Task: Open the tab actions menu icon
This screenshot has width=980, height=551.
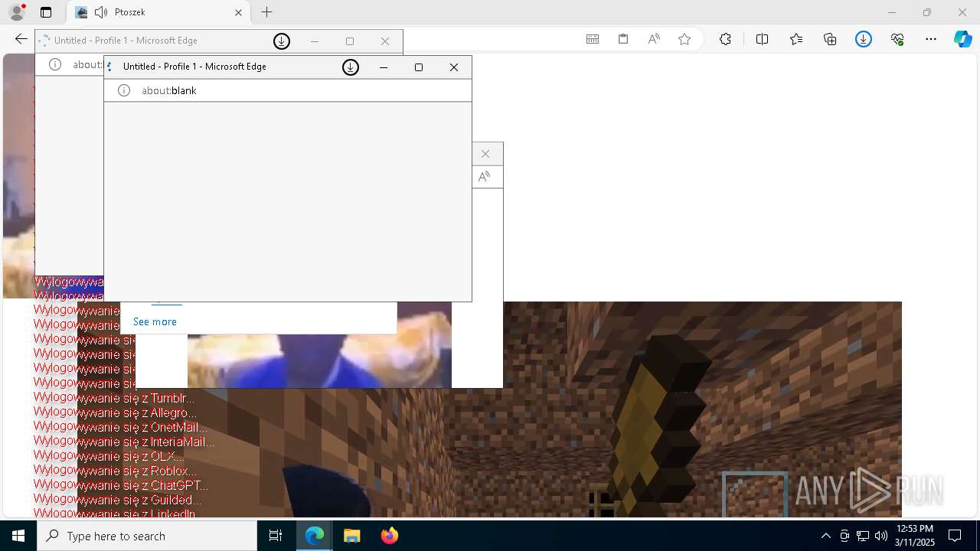Action: [x=46, y=12]
